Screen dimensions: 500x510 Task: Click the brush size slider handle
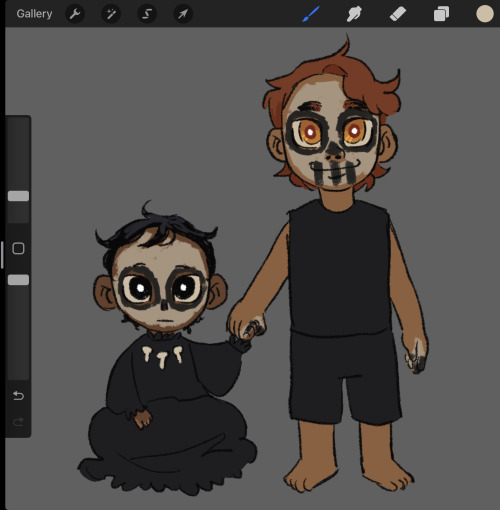18,196
